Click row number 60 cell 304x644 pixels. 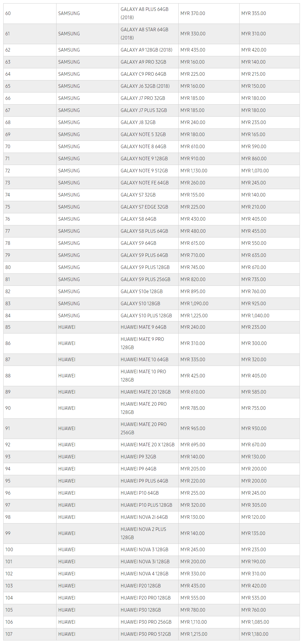click(x=8, y=13)
